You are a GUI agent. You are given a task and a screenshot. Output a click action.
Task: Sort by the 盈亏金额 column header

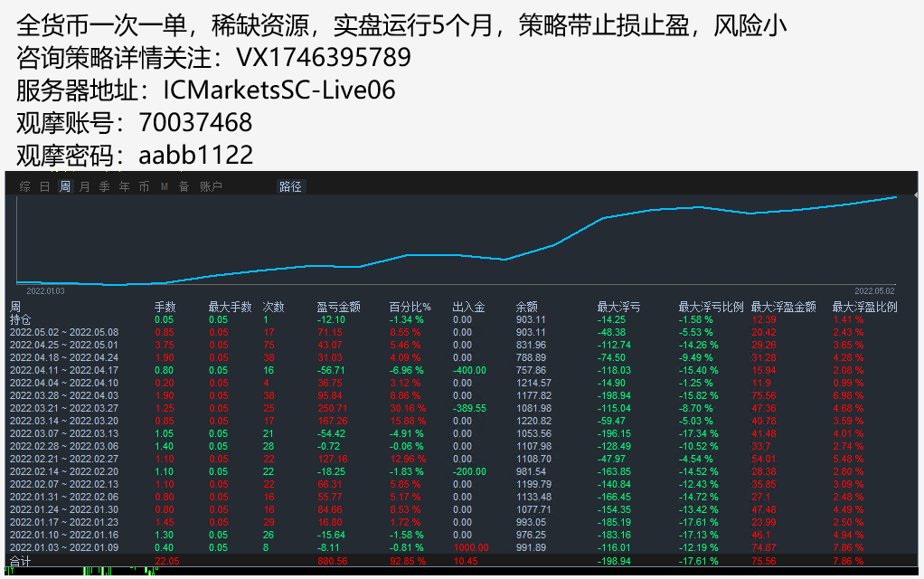coord(340,307)
